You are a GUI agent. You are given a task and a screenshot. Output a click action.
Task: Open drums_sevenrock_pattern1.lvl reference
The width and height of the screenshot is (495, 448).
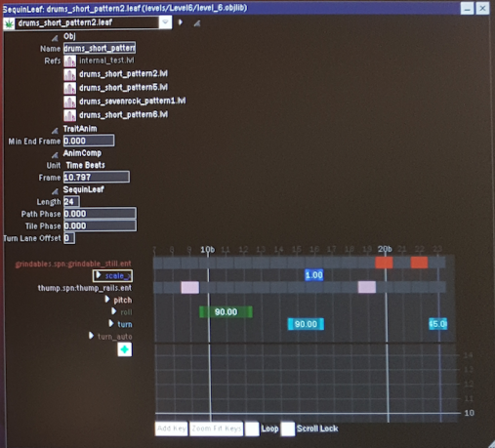tap(132, 102)
